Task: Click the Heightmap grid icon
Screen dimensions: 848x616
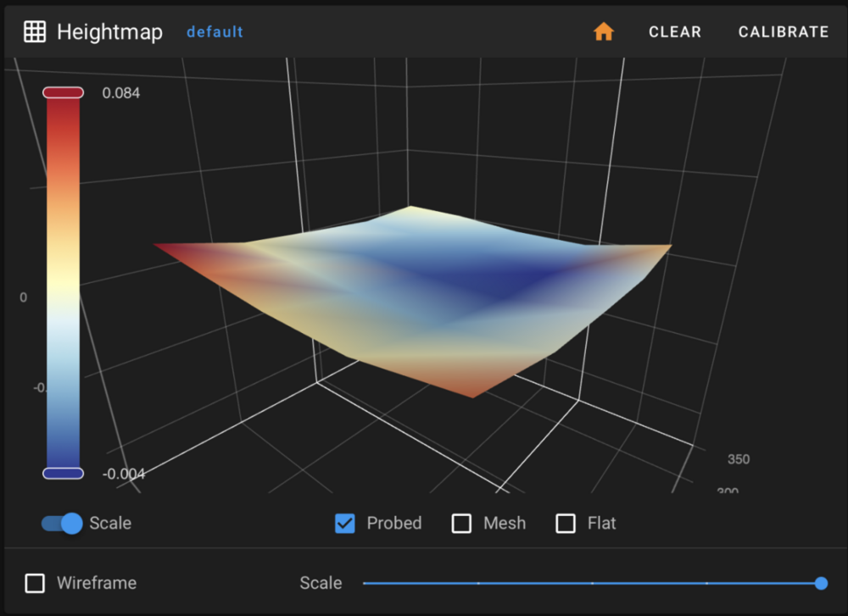Action: (x=34, y=32)
